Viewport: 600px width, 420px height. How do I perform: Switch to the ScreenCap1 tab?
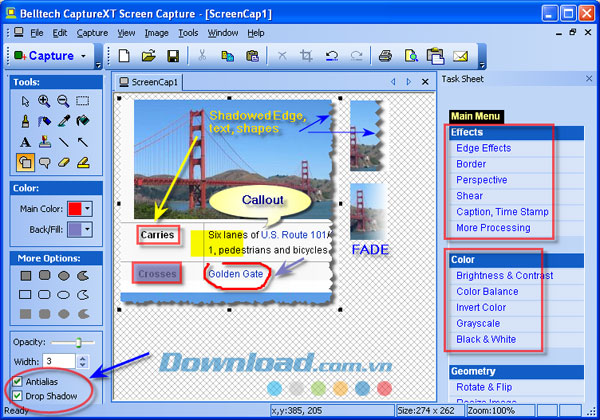tap(152, 82)
